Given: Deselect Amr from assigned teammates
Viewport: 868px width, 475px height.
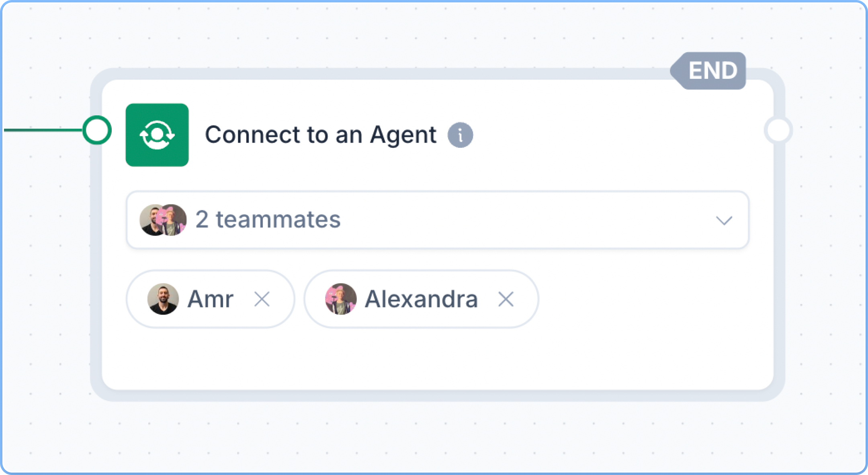Looking at the screenshot, I should (x=262, y=299).
